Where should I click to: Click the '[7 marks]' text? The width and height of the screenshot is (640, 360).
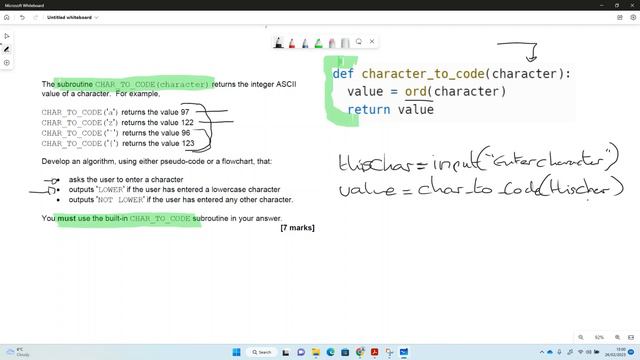pyautogui.click(x=298, y=228)
